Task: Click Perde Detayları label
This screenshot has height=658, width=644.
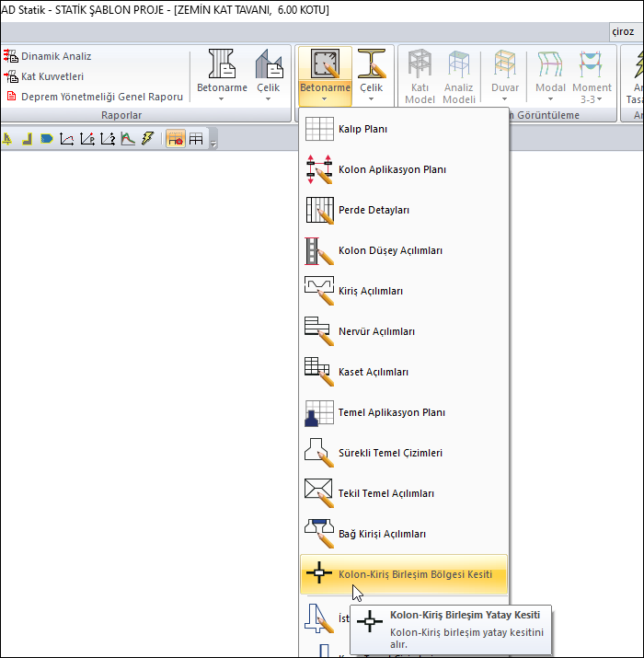Action: pos(374,210)
